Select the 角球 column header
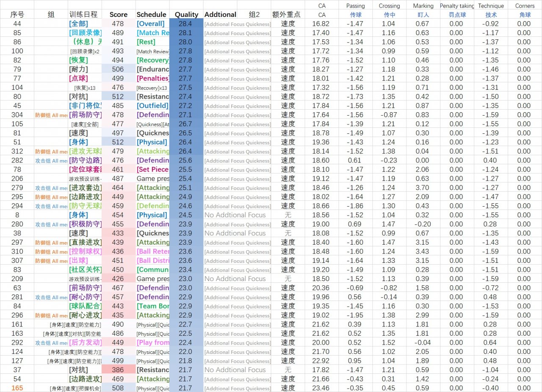 tap(525, 15)
